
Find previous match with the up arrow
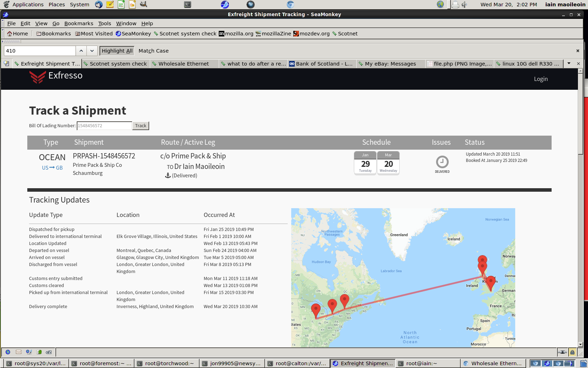coord(81,51)
